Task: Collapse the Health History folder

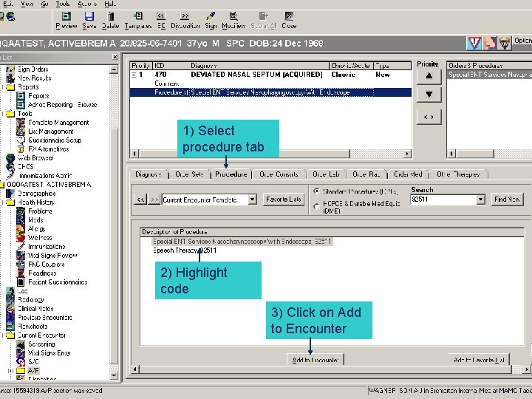Action: pyautogui.click(x=3, y=202)
